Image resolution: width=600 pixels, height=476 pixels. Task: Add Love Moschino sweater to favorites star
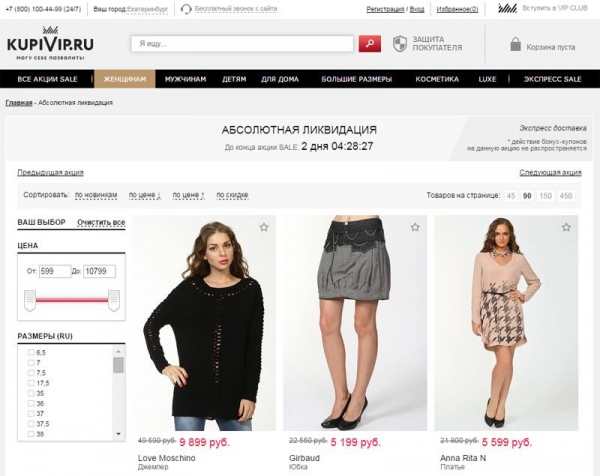pyautogui.click(x=264, y=227)
